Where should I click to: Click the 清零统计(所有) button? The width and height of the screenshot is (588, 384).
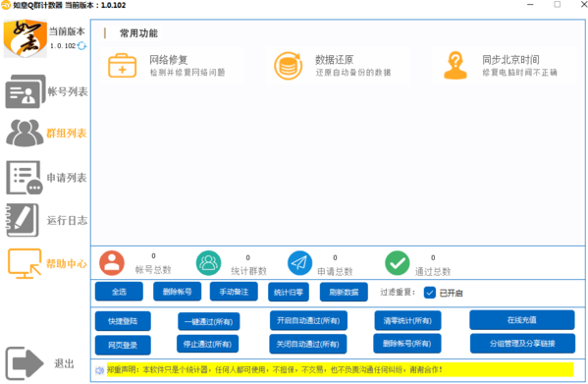407,320
